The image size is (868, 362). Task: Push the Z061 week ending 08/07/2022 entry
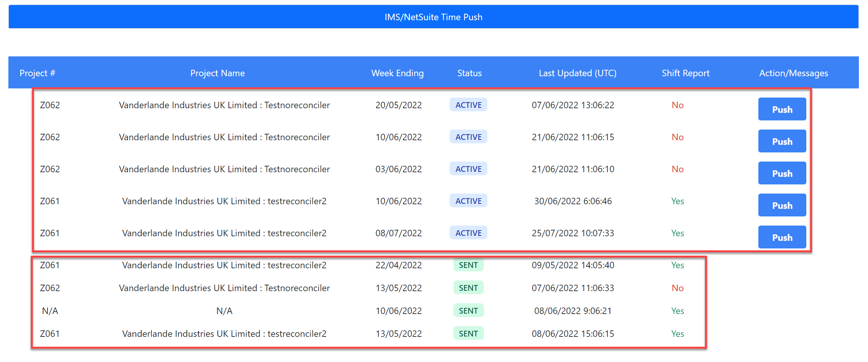coord(782,237)
